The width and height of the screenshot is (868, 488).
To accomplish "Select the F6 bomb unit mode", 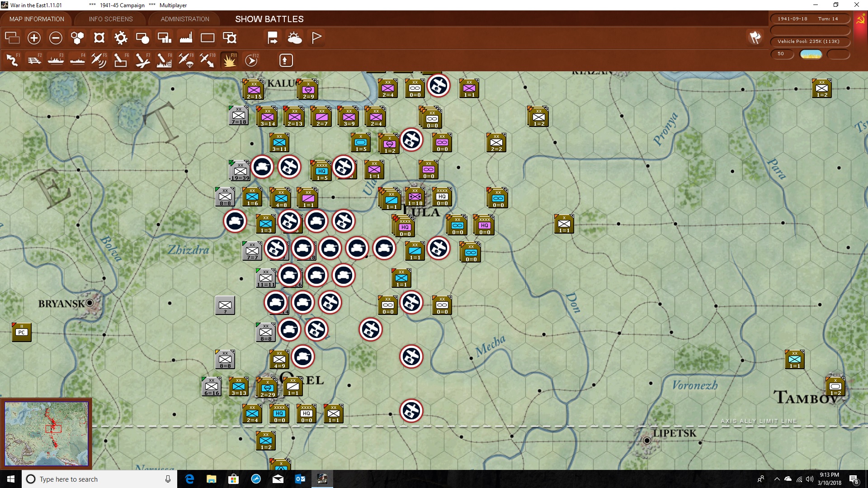I will coord(121,60).
